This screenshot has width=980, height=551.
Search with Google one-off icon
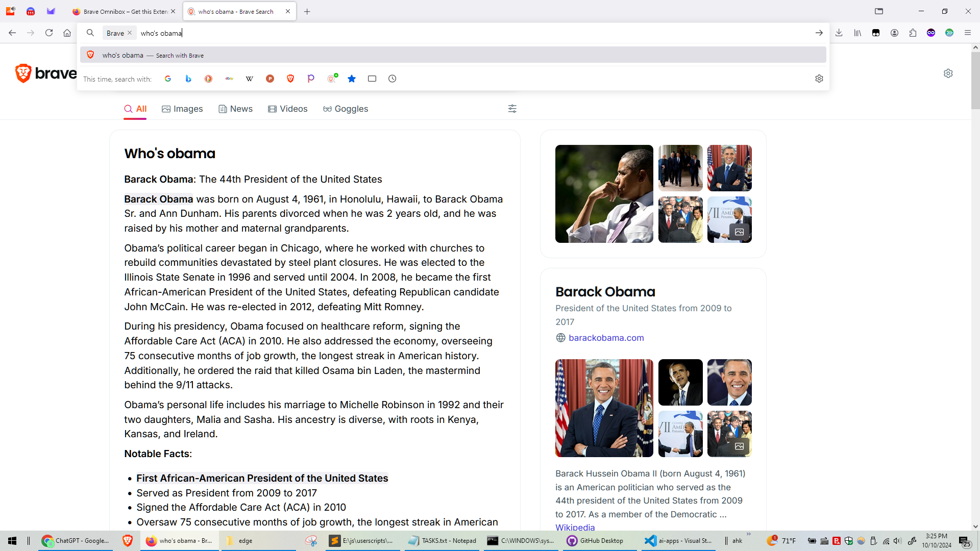click(x=168, y=79)
